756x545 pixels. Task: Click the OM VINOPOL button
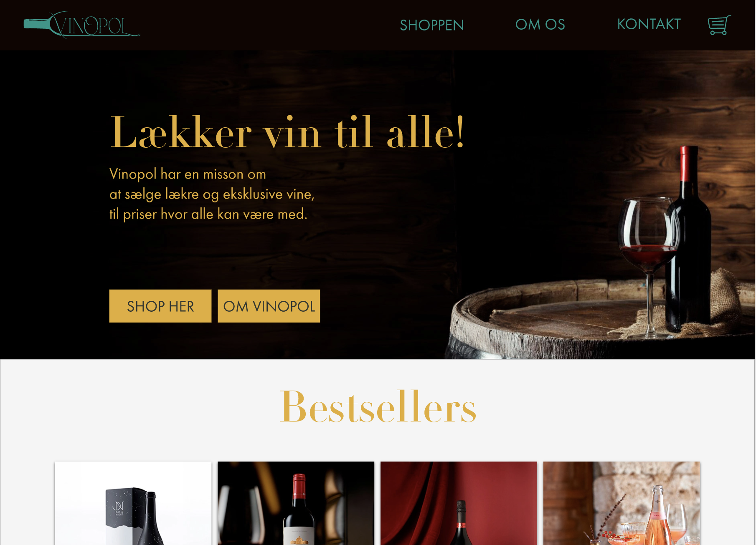click(269, 306)
